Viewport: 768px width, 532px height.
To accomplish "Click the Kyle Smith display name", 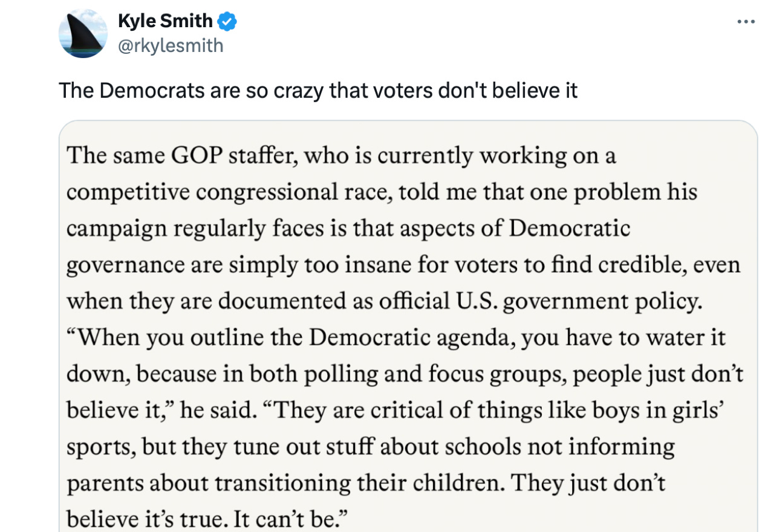I will point(165,22).
